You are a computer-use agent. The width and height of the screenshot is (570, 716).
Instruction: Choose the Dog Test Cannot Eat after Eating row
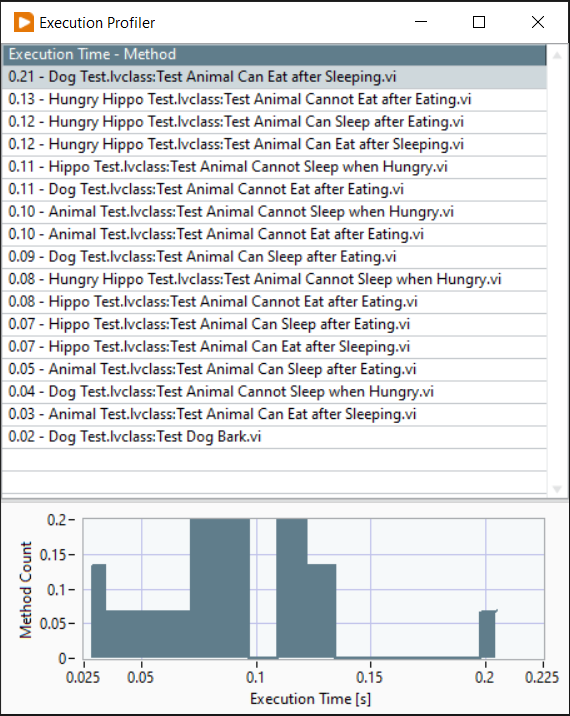pos(274,189)
